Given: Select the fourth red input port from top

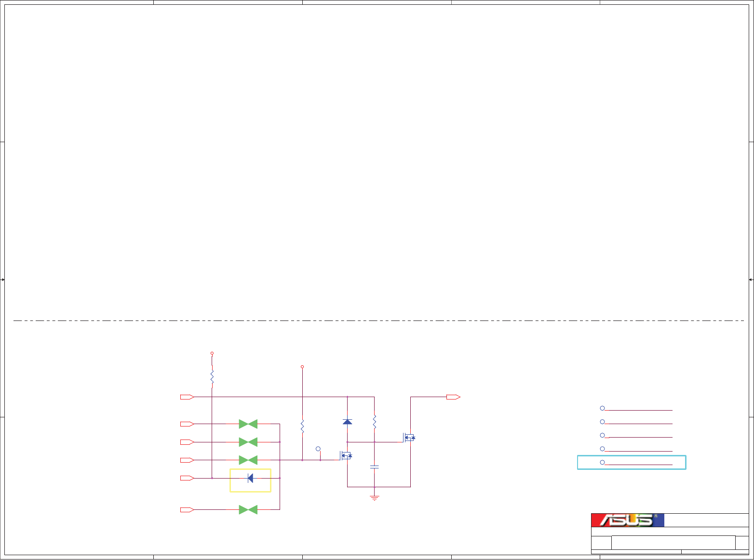Looking at the screenshot, I should pos(187,460).
